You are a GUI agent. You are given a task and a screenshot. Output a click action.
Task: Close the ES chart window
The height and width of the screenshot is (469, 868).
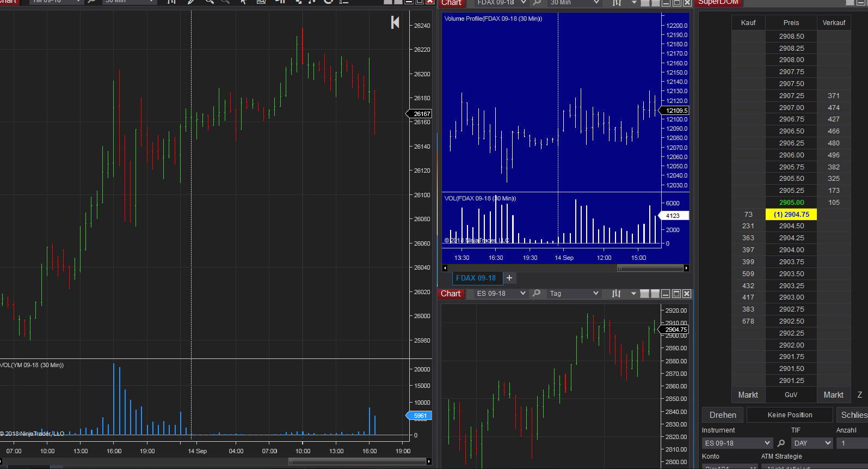[687, 294]
